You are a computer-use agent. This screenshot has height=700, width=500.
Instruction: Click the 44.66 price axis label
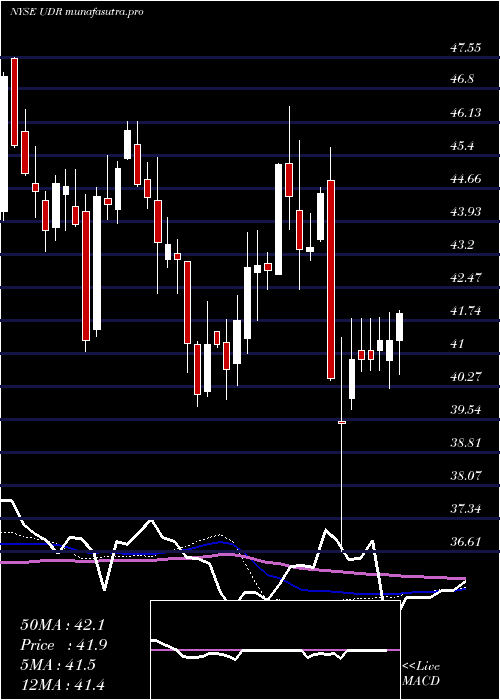point(466,179)
